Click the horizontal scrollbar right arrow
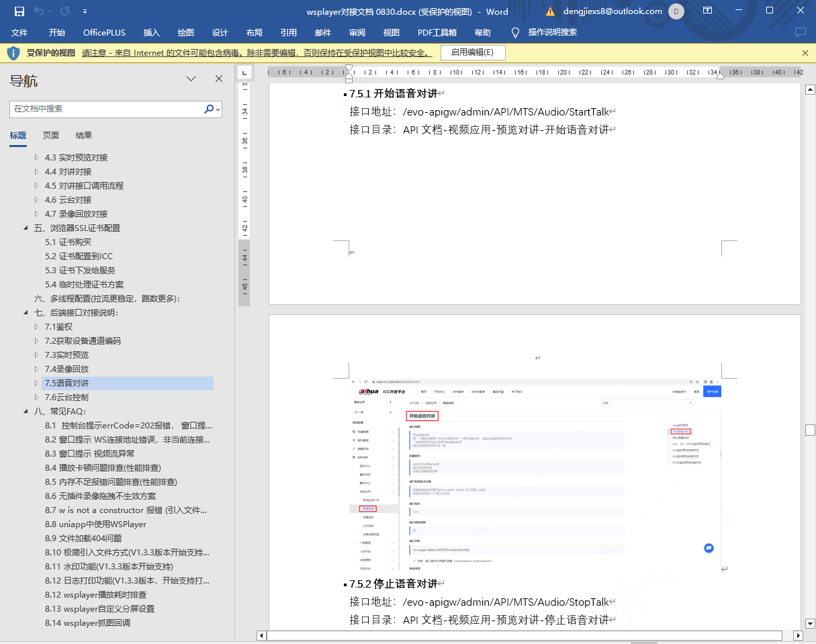The image size is (816, 644). coord(799,635)
